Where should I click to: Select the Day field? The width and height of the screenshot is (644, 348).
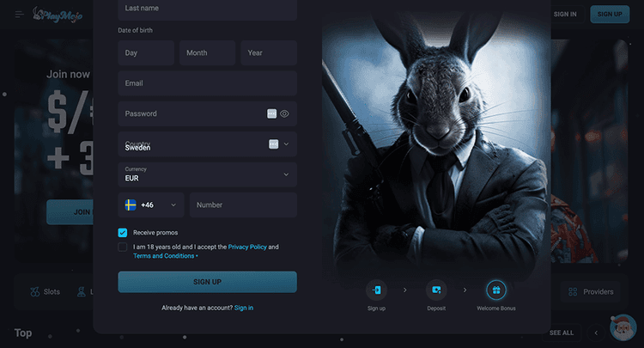click(x=146, y=52)
